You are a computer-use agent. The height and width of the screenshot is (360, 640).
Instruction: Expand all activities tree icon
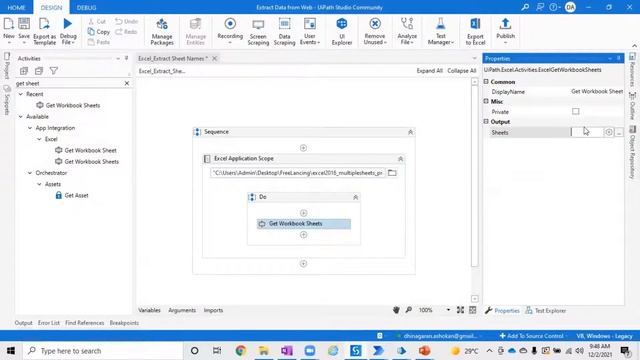pos(24,71)
